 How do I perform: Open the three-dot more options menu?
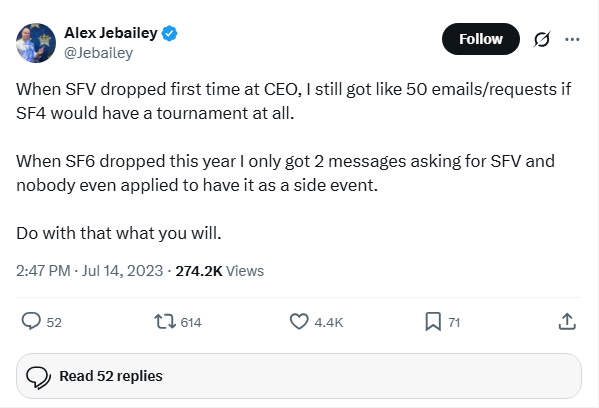pyautogui.click(x=572, y=39)
